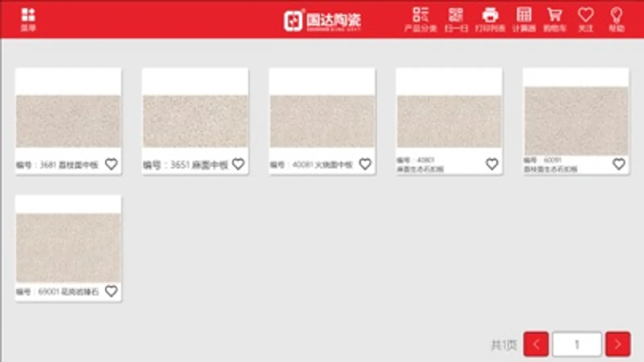Screen dimensions: 644x362
Task: Click the Guoda Ceramics logo
Action: pyautogui.click(x=322, y=21)
